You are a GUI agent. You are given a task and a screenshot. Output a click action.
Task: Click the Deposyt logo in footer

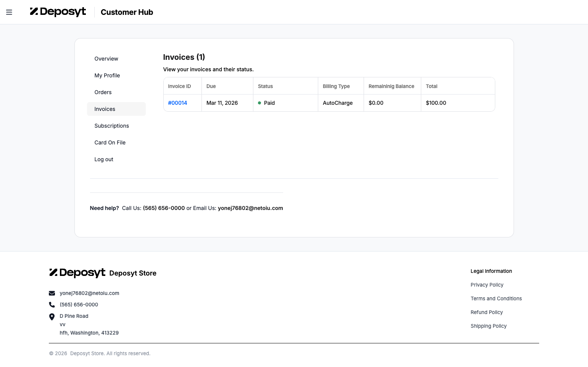click(77, 272)
